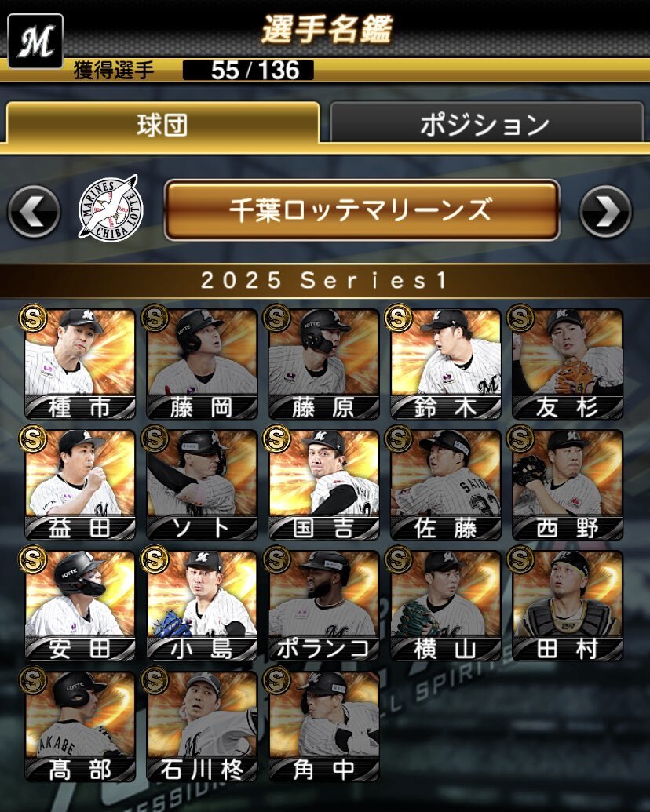Screen dimensions: 650x812
Task: Tap the 2025 Series1 header bar
Action: (325, 281)
